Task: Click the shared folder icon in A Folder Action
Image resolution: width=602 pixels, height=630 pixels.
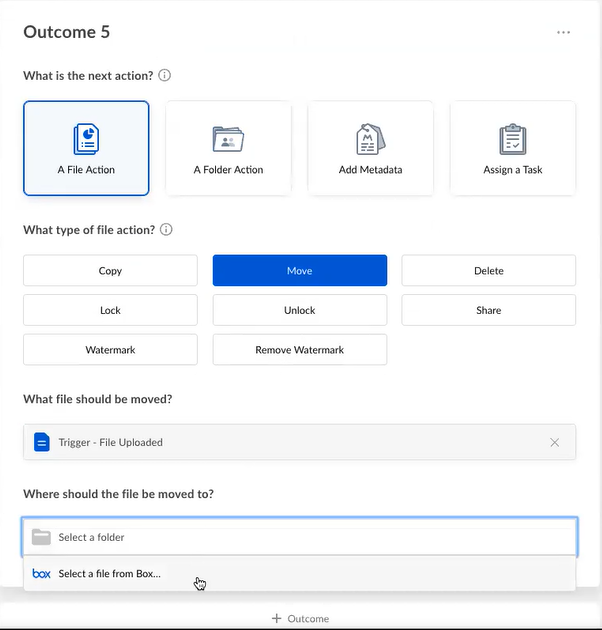Action: click(x=228, y=139)
